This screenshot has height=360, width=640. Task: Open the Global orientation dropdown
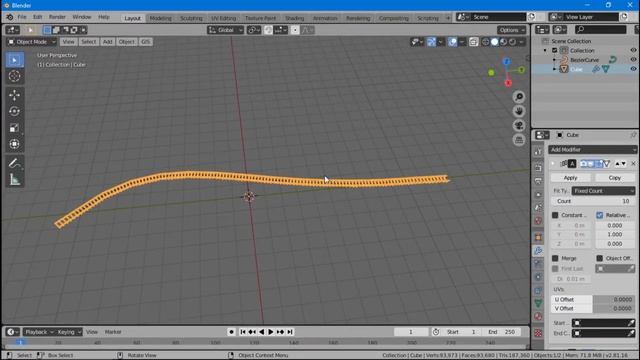(x=225, y=30)
